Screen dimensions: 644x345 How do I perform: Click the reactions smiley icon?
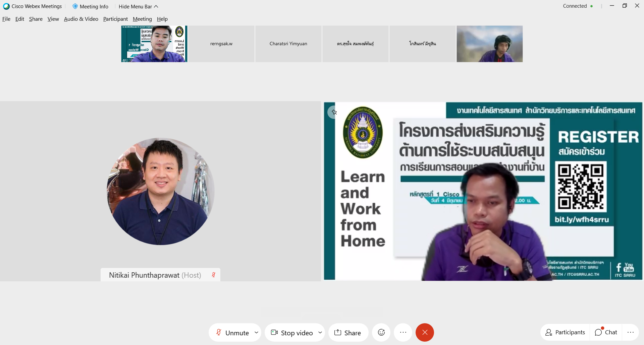[381, 332]
